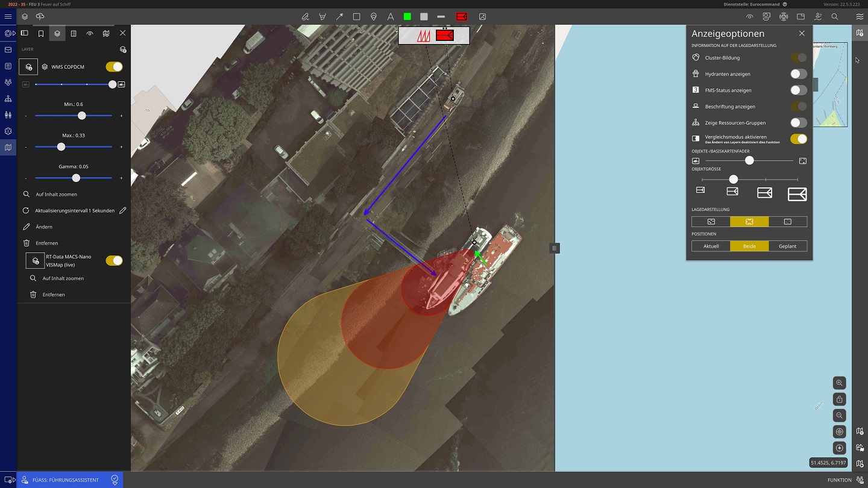The height and width of the screenshot is (488, 868).
Task: Open the bookmarks panel
Action: [x=40, y=33]
